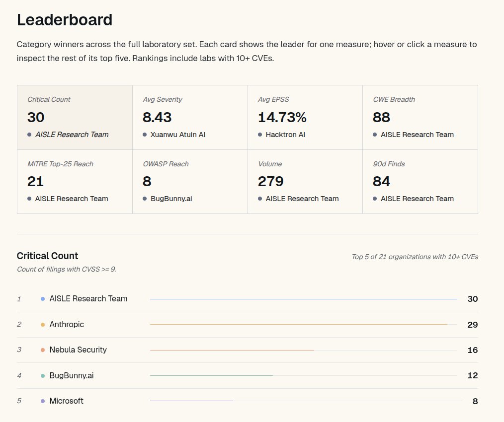Click Xuanwu Atuin AI leader name
The width and height of the screenshot is (504, 422).
tap(178, 135)
